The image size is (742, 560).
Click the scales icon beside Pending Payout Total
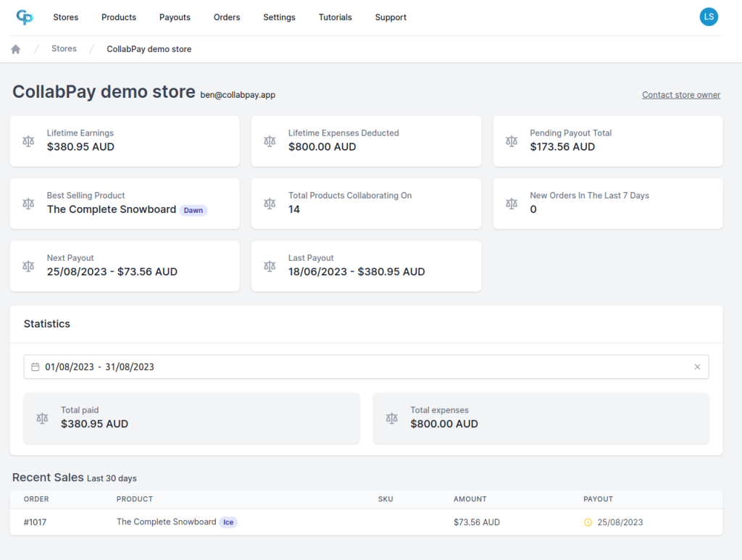(x=512, y=141)
